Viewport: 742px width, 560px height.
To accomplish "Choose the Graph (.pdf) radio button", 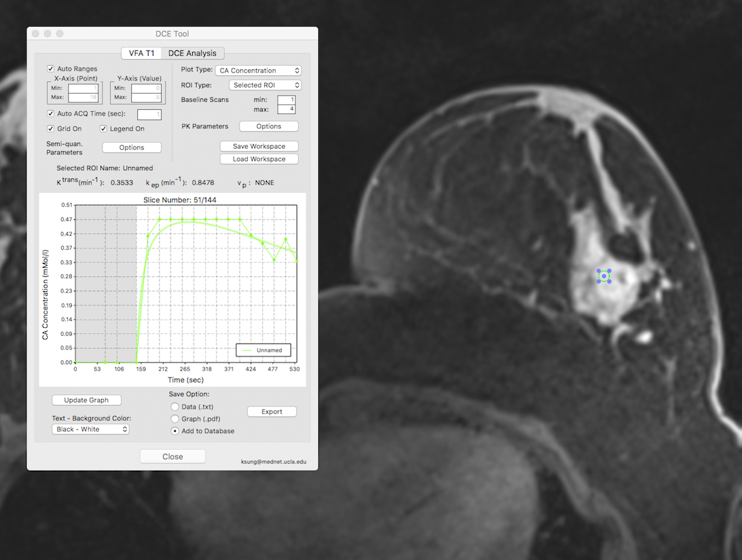I will (174, 419).
